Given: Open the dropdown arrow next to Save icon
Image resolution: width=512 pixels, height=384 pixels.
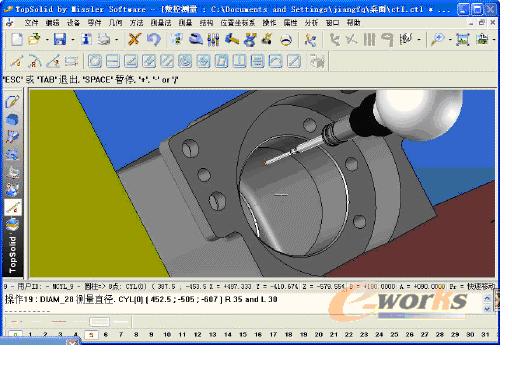Looking at the screenshot, I should tap(73, 40).
